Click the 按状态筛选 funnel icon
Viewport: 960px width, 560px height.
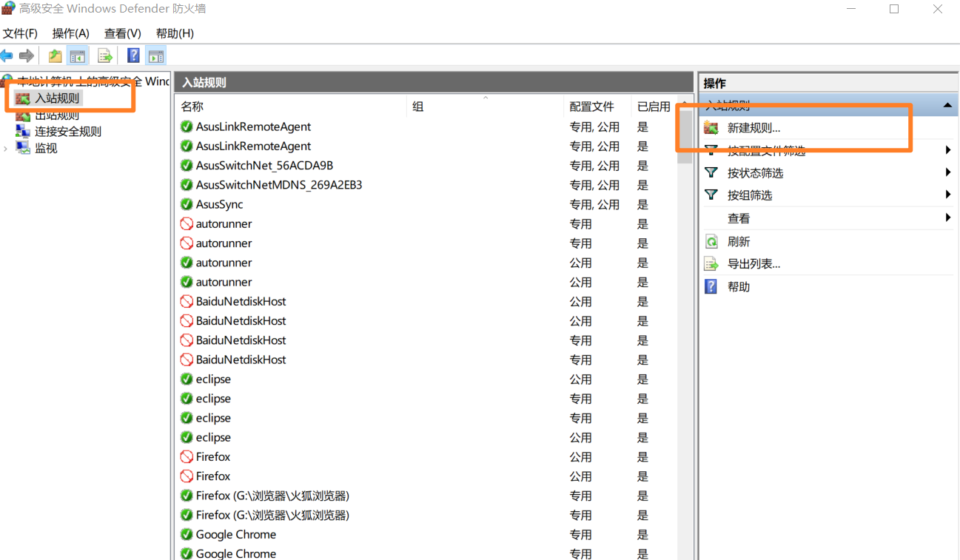coord(711,172)
